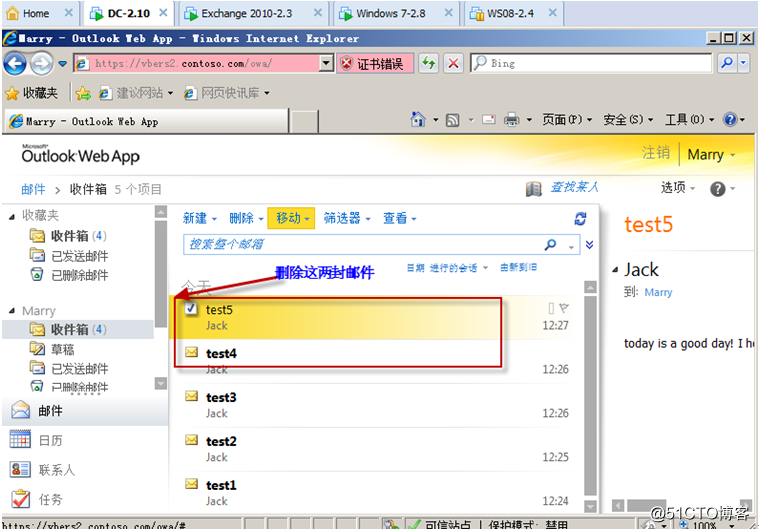Click the Add to Favorites bar star icon
Viewport: 759px width, 532px height.
(x=83, y=93)
